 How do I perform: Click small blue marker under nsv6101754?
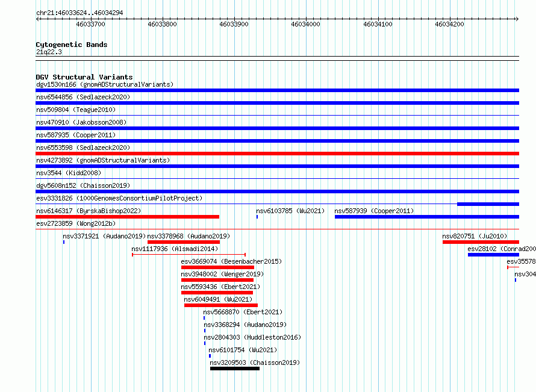point(210,356)
